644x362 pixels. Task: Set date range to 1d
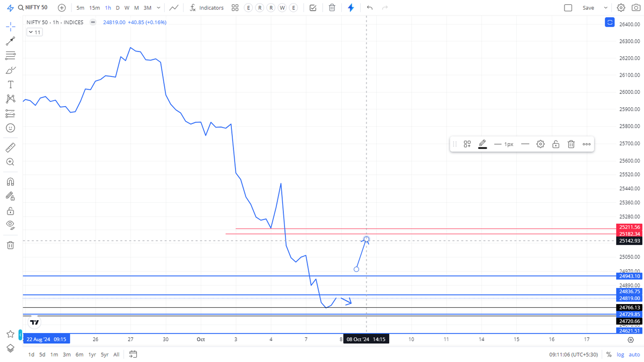point(31,354)
